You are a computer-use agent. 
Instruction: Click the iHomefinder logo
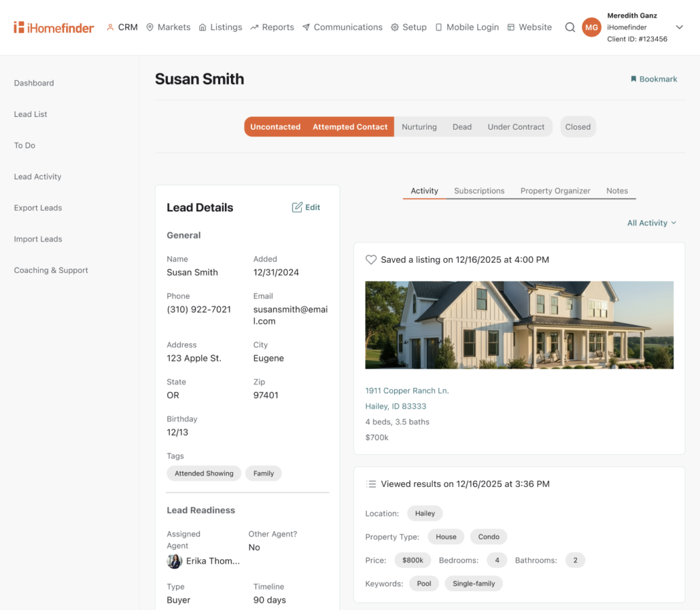(x=54, y=27)
